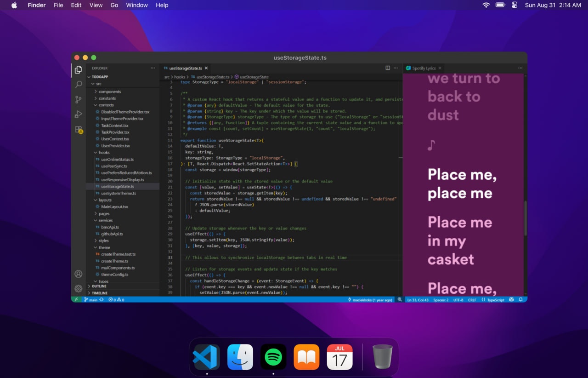
Task: Open the Search view in the activity bar
Action: [79, 85]
